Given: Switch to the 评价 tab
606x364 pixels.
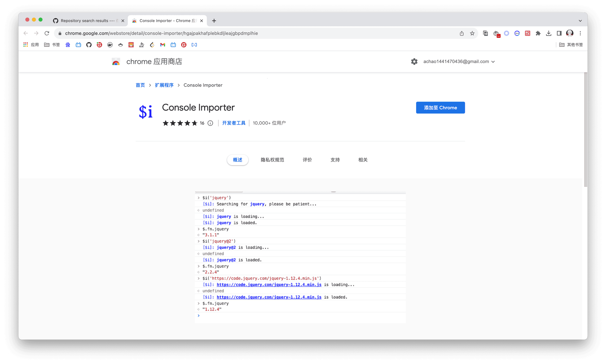Looking at the screenshot, I should (x=307, y=160).
